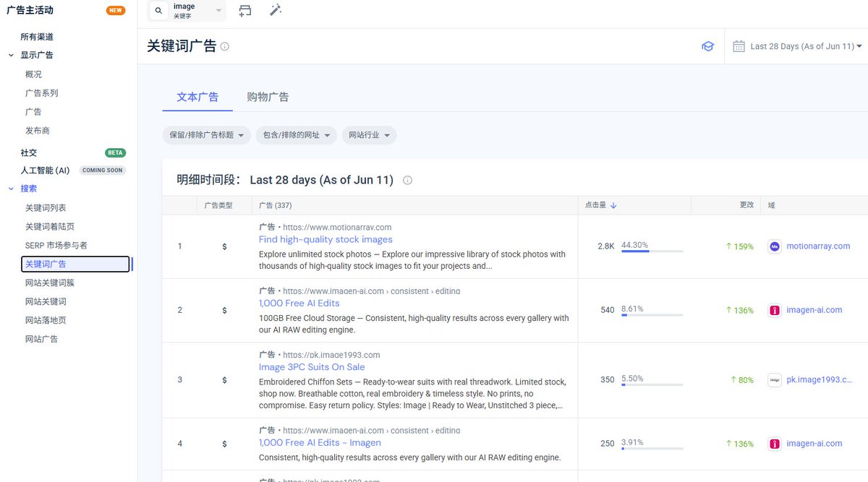Screen dimensions: 868x482
Task: Open 所有渠道 in the sidebar
Action: [x=37, y=37]
